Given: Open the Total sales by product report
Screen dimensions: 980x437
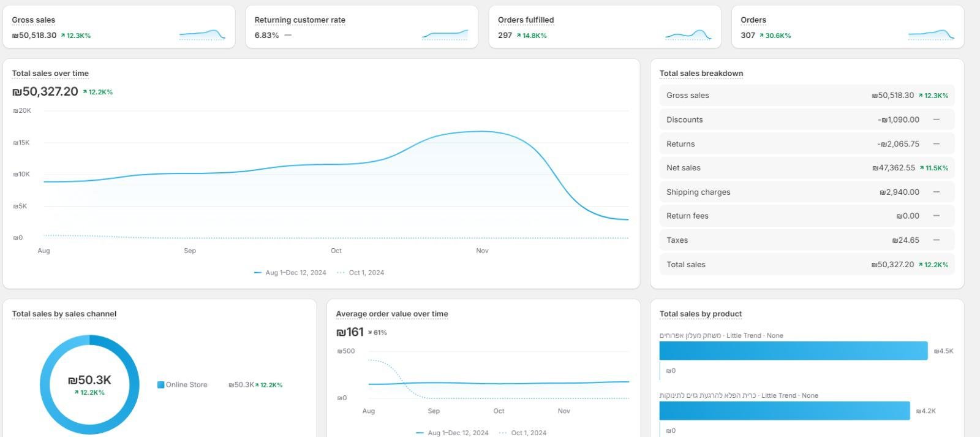Looking at the screenshot, I should coord(700,314).
